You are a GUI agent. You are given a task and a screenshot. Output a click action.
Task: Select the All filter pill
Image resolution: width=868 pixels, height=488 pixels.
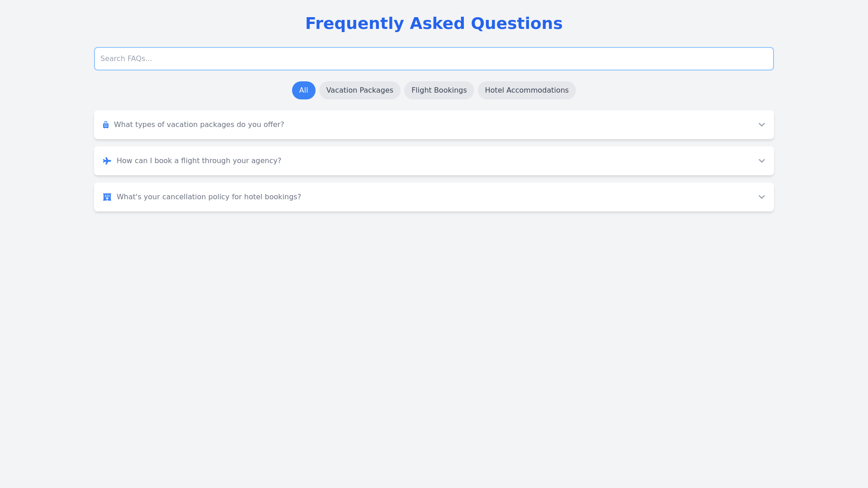303,90
